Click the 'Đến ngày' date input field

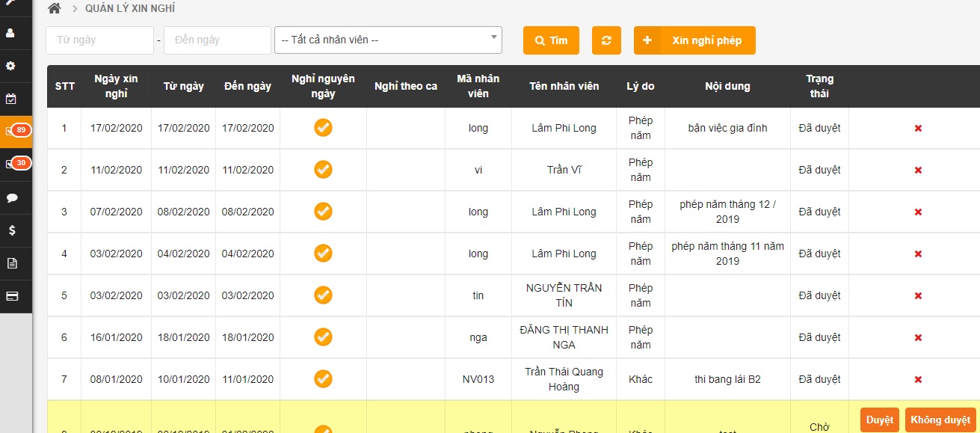(218, 40)
